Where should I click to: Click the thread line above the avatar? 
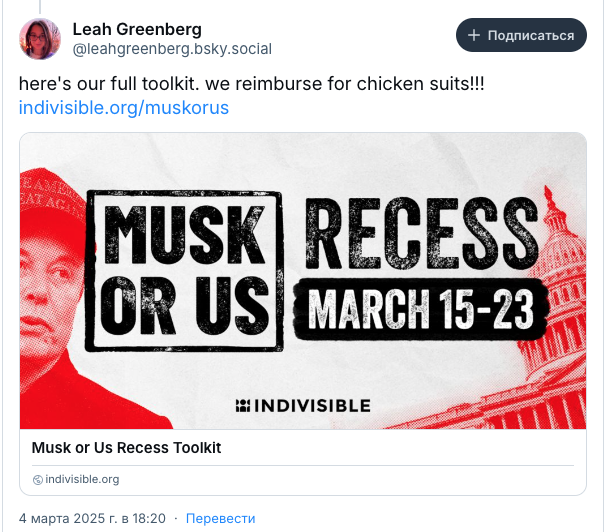click(40, 7)
